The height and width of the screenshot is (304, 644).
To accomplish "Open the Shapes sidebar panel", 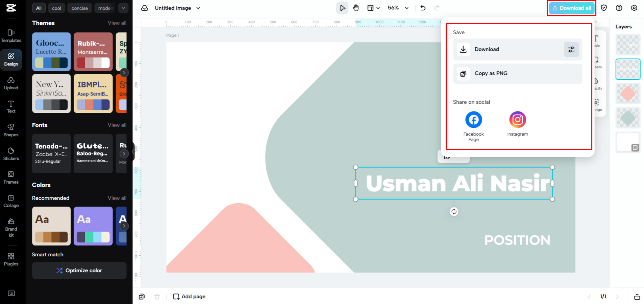I will tap(11, 130).
